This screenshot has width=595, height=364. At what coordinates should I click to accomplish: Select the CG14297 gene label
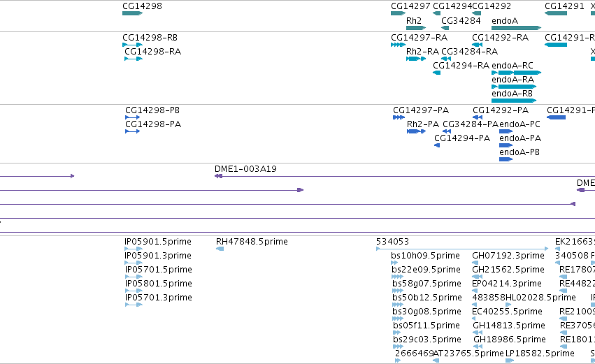tap(410, 6)
